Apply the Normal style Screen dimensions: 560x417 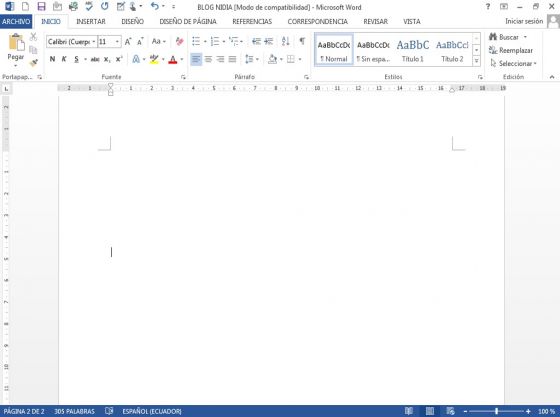point(334,50)
